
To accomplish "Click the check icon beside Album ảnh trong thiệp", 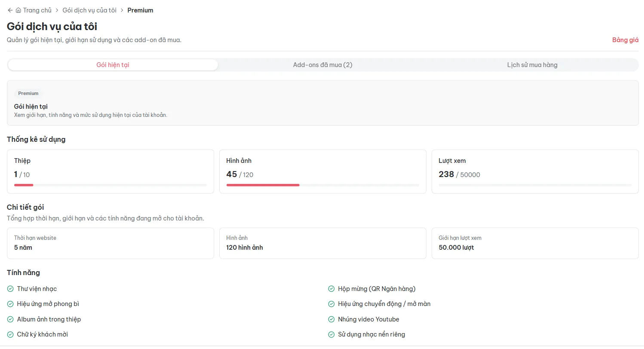I will [10, 319].
